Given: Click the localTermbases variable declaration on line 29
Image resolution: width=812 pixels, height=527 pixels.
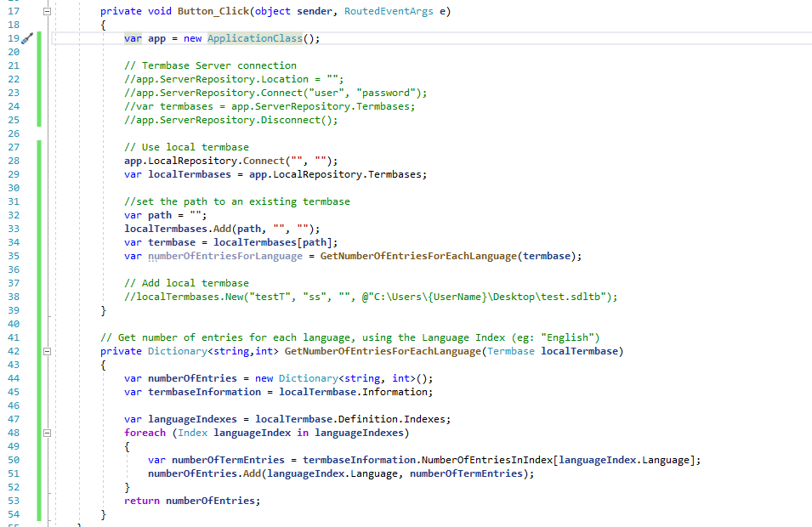Looking at the screenshot, I should click(x=190, y=174).
